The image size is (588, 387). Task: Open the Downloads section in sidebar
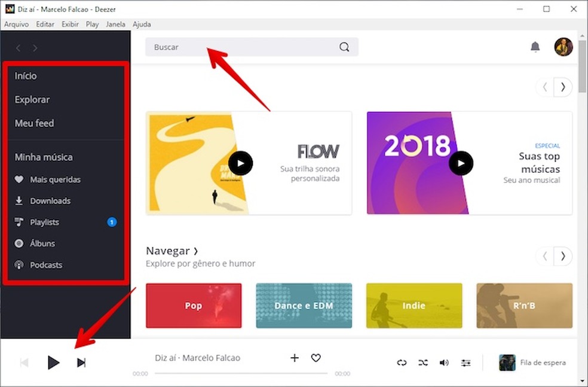pyautogui.click(x=50, y=200)
